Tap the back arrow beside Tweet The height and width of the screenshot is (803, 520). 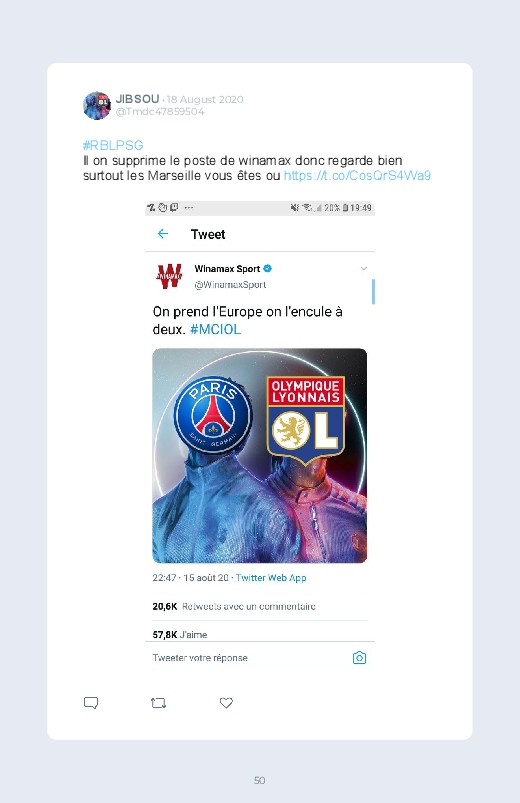tap(163, 234)
